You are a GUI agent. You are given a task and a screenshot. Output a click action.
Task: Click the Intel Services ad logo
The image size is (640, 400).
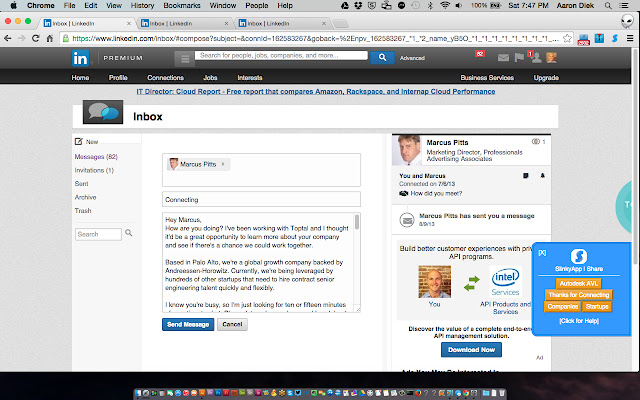(505, 282)
